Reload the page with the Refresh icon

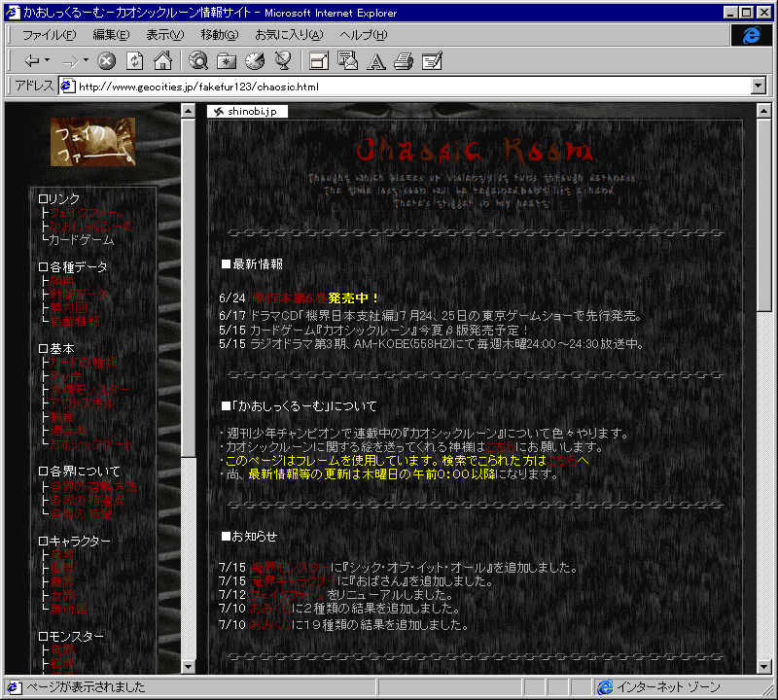(134, 61)
